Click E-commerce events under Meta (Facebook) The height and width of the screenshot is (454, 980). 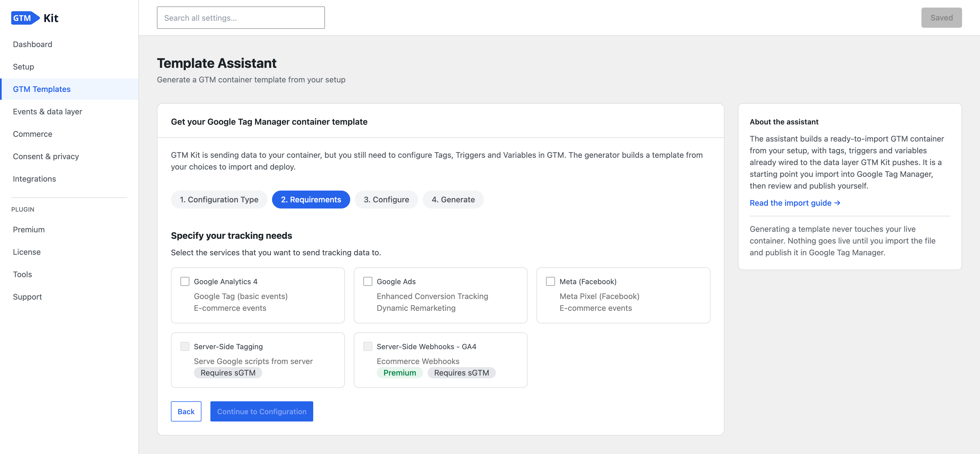tap(595, 308)
